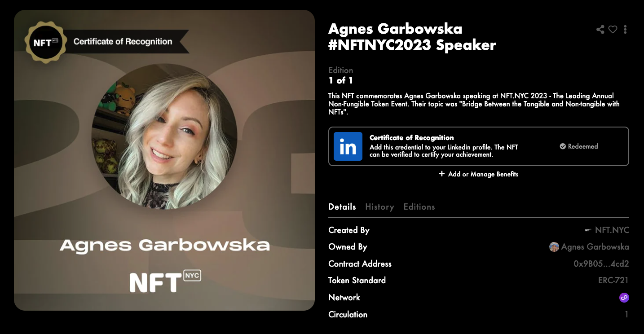Viewport: 644px width, 334px height.
Task: Open contract address 0x9B05...4cd2
Action: (x=601, y=264)
